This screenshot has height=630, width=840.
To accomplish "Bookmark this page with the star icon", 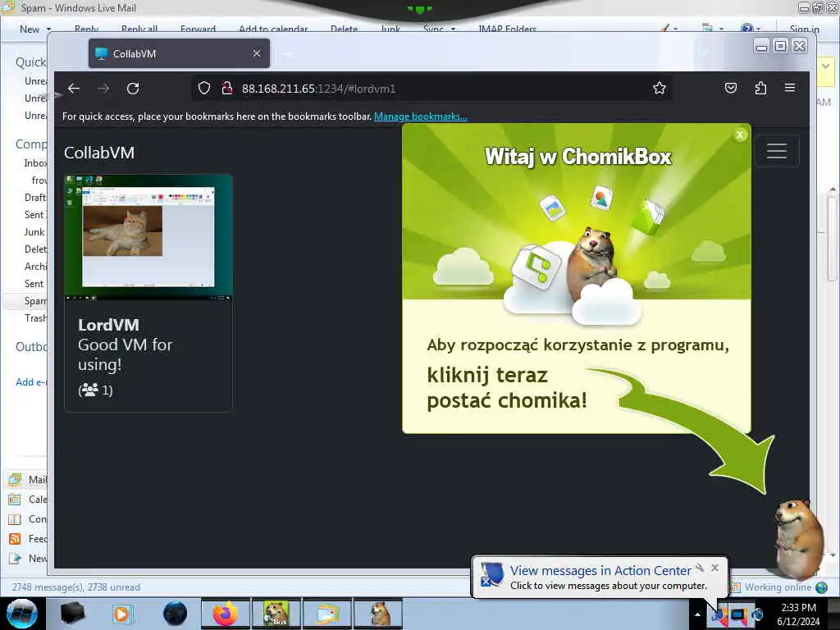I will click(x=660, y=88).
